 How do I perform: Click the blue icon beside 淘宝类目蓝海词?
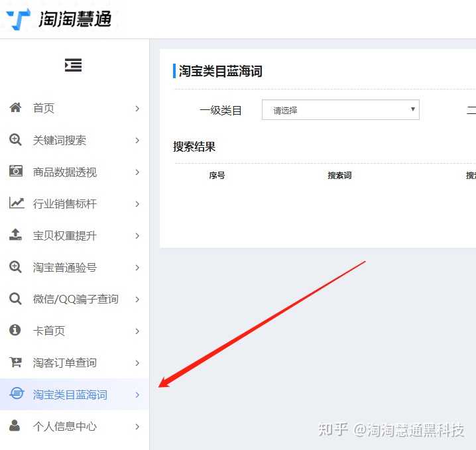17,394
